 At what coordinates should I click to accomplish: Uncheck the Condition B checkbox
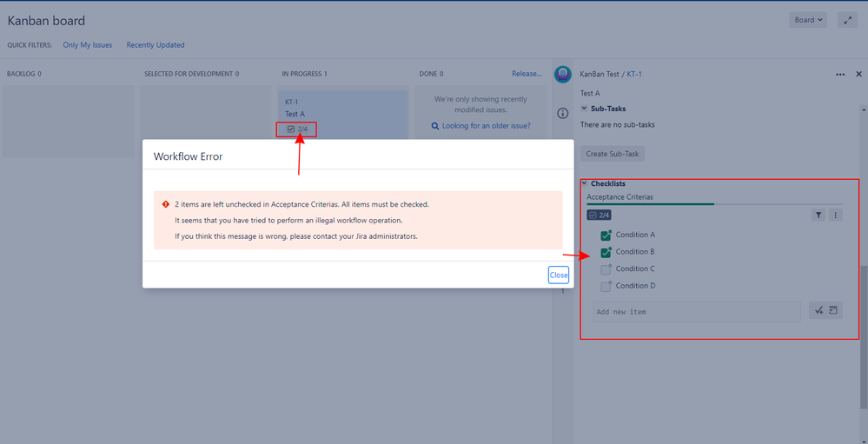tap(606, 253)
